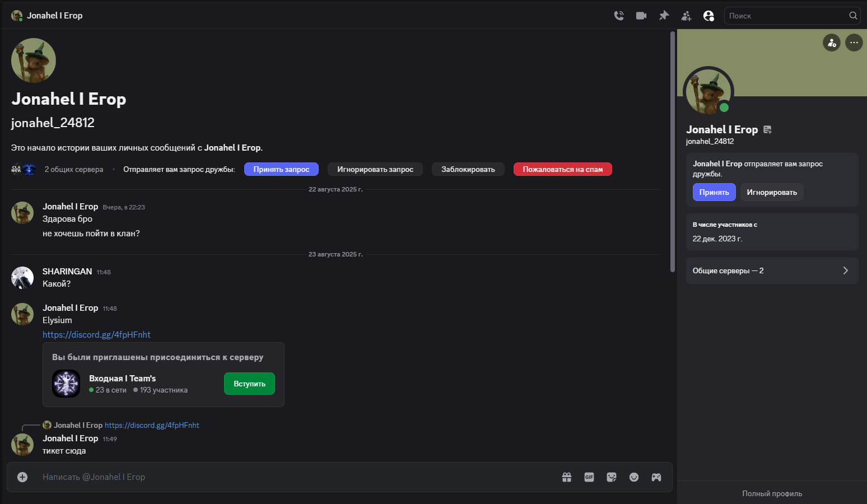This screenshot has width=867, height=504.
Task: Click the 'Какой?' message
Action: pos(57,284)
